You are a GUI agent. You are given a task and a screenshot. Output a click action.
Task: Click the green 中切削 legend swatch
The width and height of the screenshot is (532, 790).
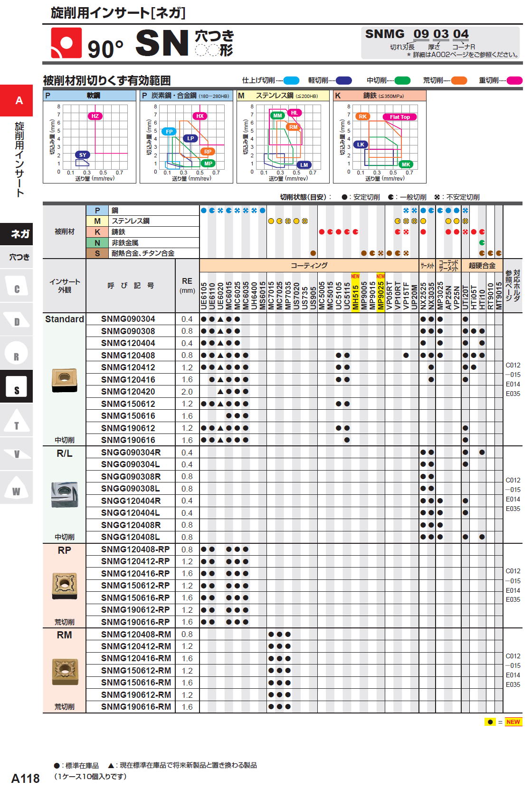click(402, 80)
